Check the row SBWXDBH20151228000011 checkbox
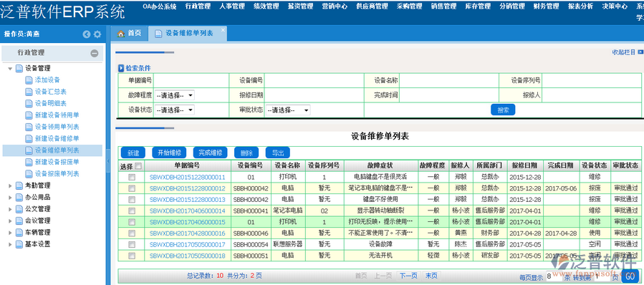The height and width of the screenshot is (285, 644). coord(132,178)
